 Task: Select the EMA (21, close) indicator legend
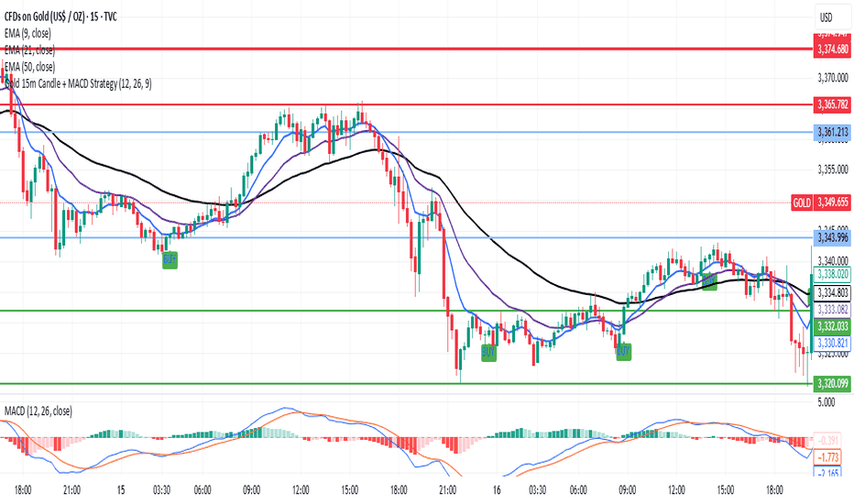tap(29, 50)
